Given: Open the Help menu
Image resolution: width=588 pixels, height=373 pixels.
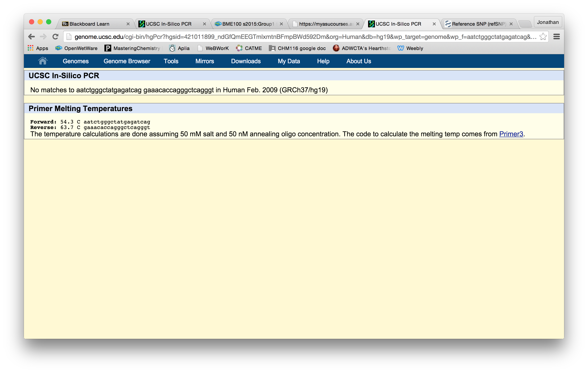Looking at the screenshot, I should 323,61.
